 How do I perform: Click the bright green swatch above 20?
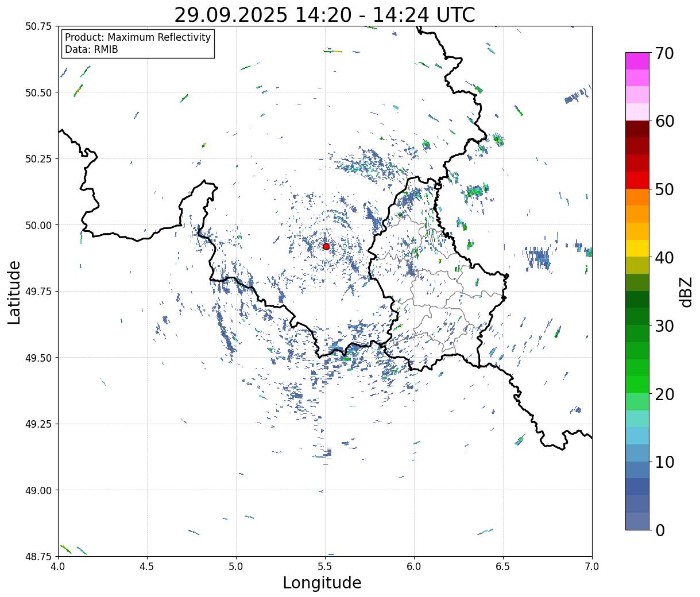point(637,385)
